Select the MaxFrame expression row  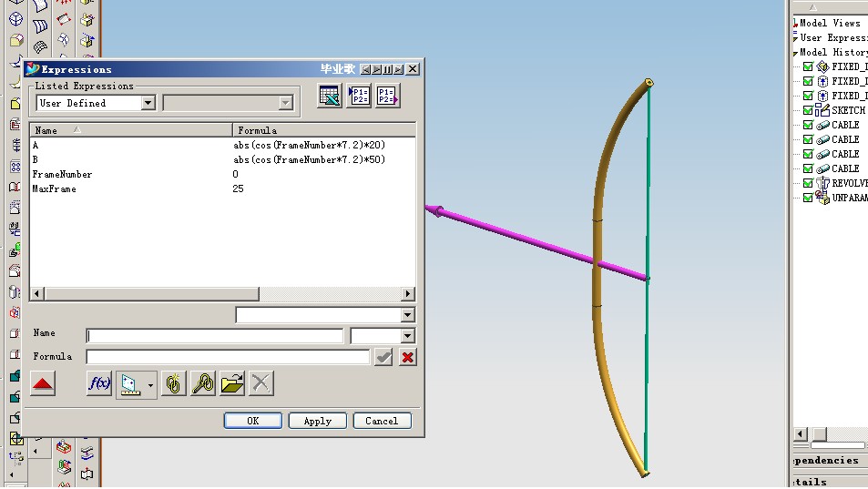pos(55,189)
